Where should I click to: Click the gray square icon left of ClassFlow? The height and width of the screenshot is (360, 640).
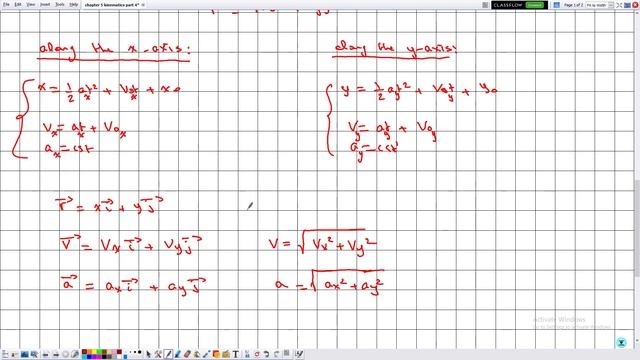click(x=485, y=5)
